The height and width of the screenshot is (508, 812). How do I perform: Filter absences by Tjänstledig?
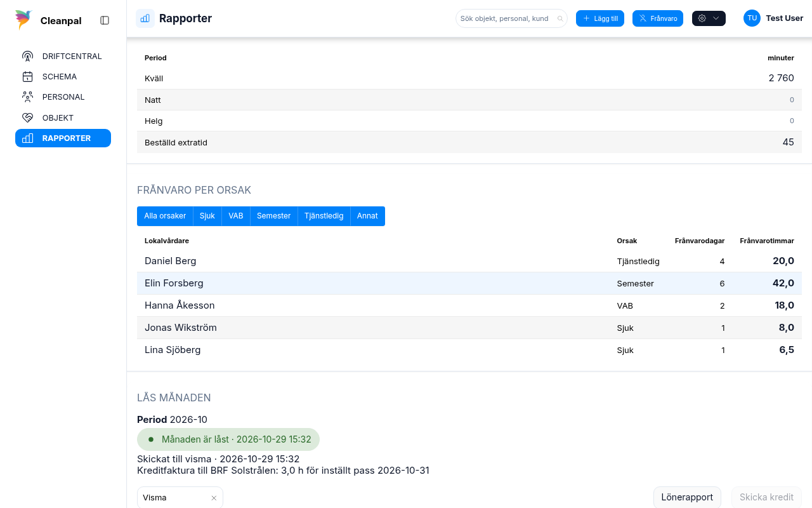pos(324,216)
